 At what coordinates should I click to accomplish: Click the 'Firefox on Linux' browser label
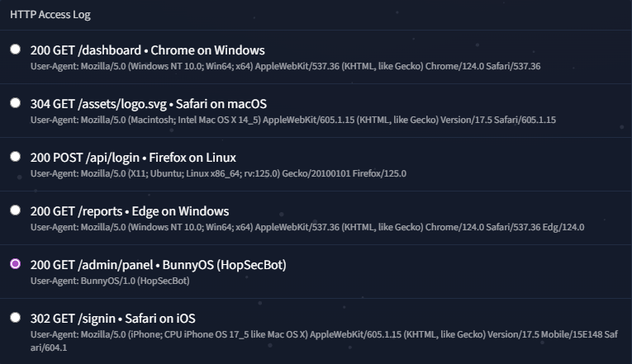(x=192, y=158)
